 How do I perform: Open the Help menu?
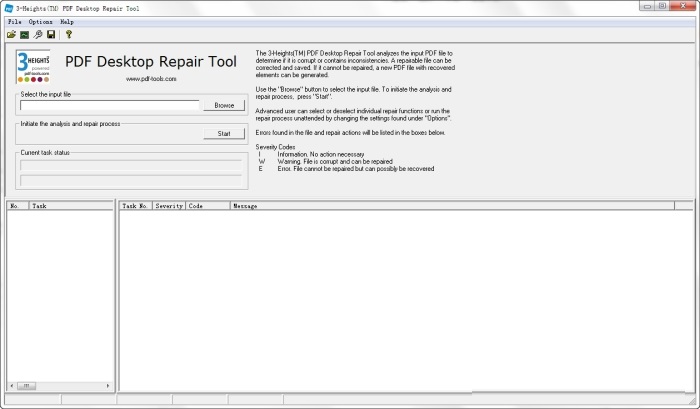(67, 21)
